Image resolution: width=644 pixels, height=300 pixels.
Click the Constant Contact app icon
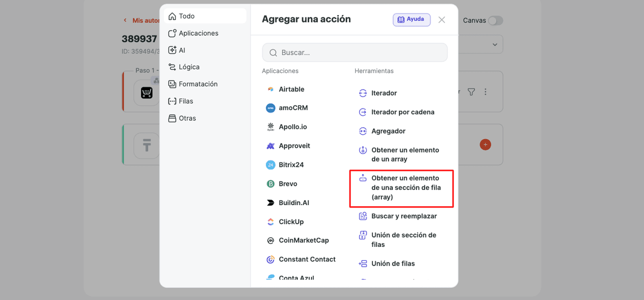[270, 260]
